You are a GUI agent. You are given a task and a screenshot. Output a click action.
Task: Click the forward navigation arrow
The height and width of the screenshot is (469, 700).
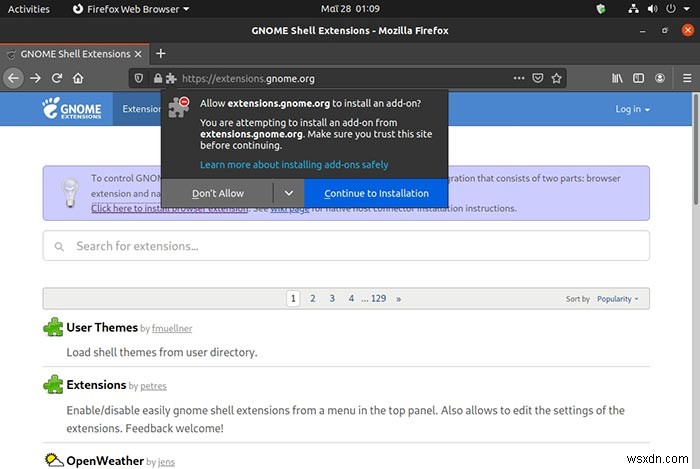pos(35,79)
